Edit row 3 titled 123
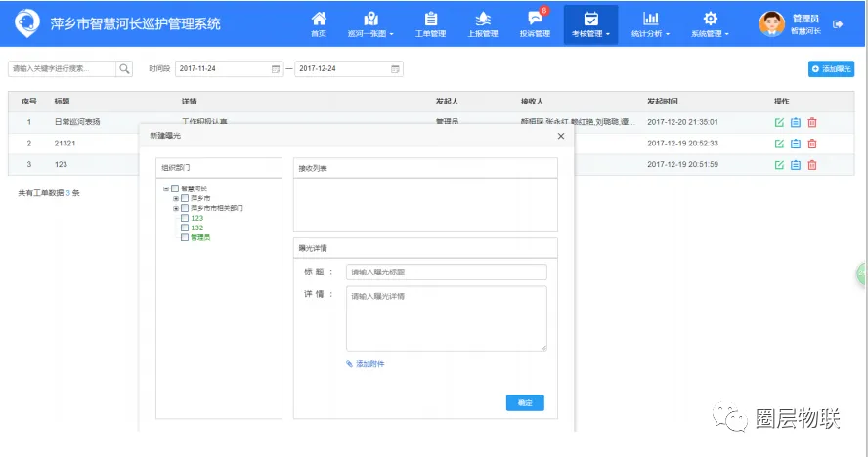This screenshot has height=457, width=868. click(x=779, y=165)
